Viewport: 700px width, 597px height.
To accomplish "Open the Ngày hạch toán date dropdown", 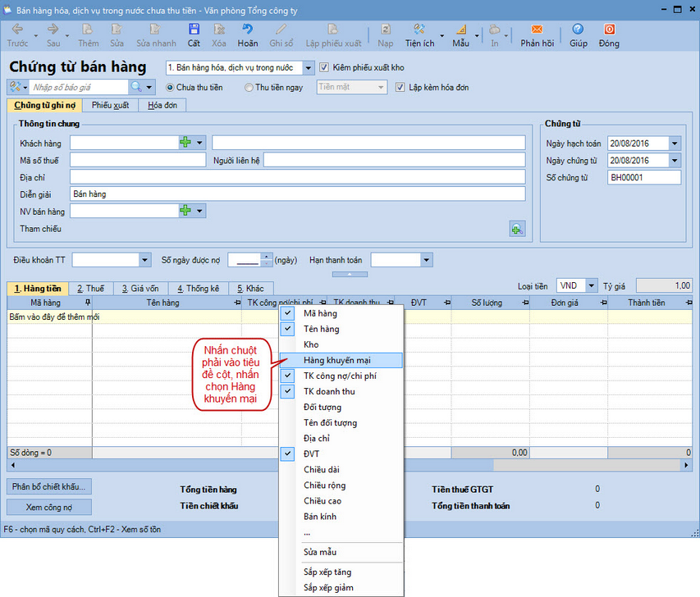I will [x=675, y=144].
